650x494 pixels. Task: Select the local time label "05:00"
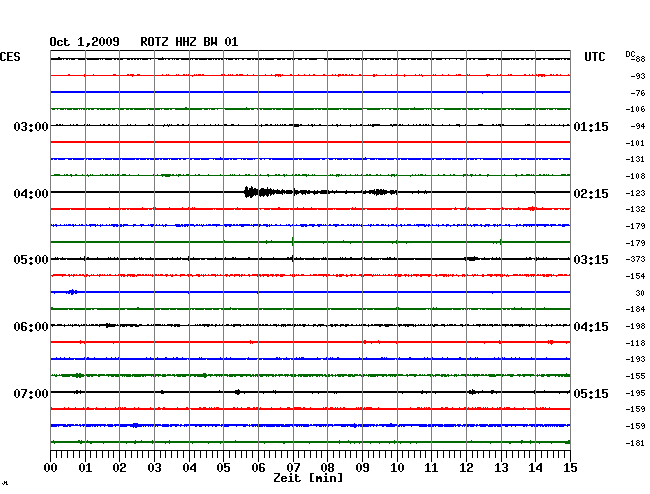click(x=31, y=260)
